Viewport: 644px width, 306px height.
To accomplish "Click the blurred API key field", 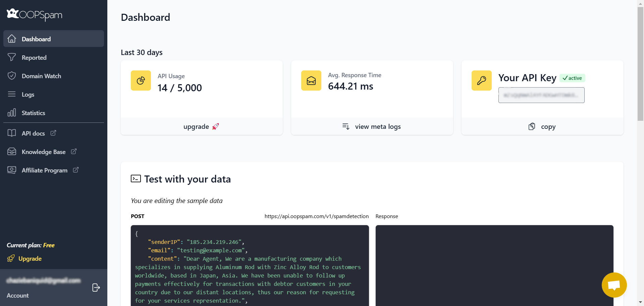I will click(x=541, y=95).
